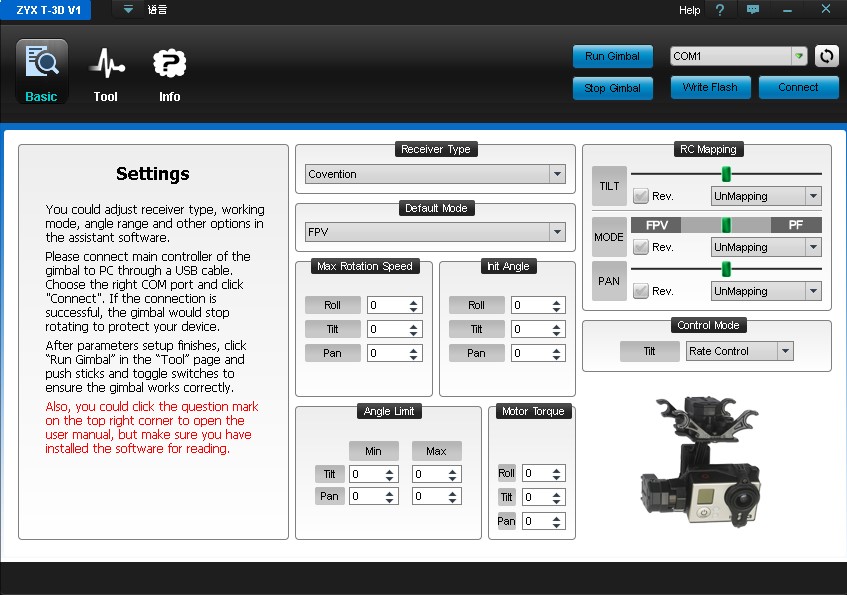Open the Info page icon
847x595 pixels.
coord(169,64)
